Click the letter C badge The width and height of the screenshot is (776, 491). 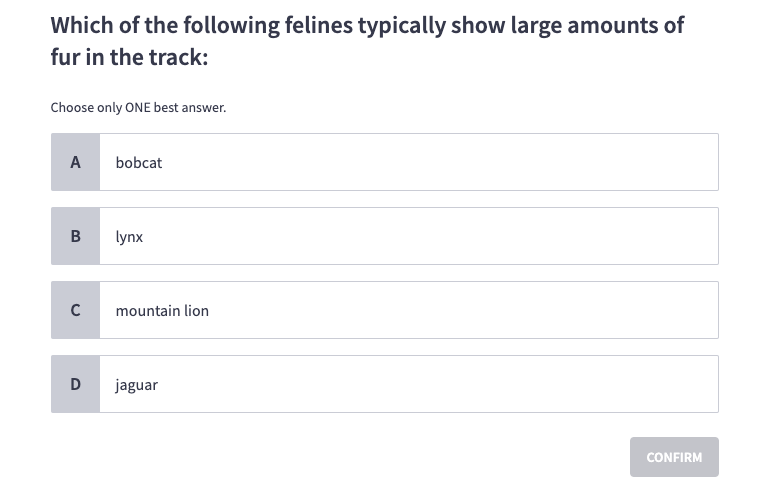point(75,310)
